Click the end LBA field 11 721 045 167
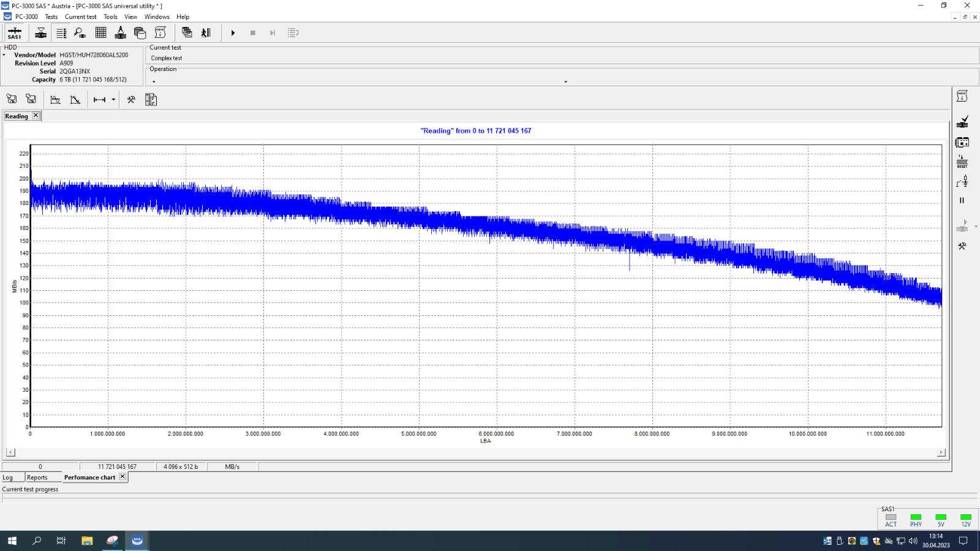This screenshot has height=551, width=980. [x=117, y=467]
